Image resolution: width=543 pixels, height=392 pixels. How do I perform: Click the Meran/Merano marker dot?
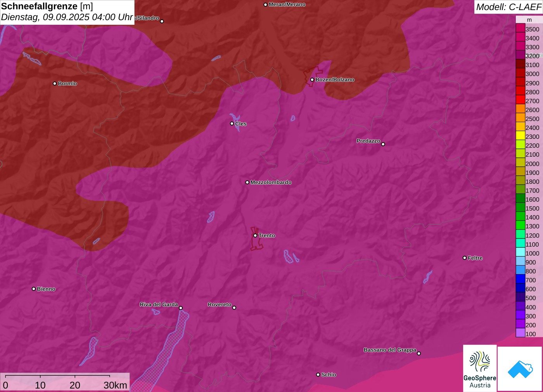pyautogui.click(x=265, y=5)
